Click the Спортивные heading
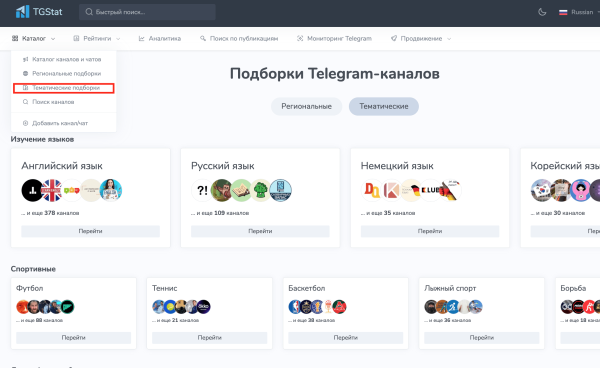600x368 pixels. click(x=33, y=269)
